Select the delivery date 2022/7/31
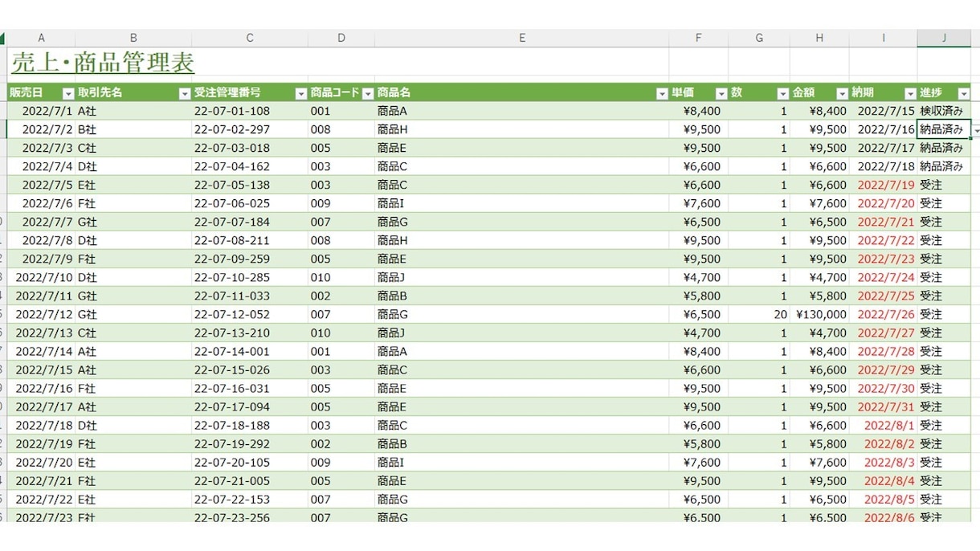The width and height of the screenshot is (980, 551). pyautogui.click(x=884, y=406)
